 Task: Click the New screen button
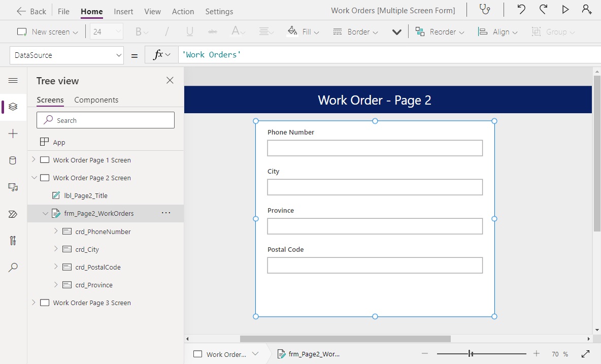(47, 31)
